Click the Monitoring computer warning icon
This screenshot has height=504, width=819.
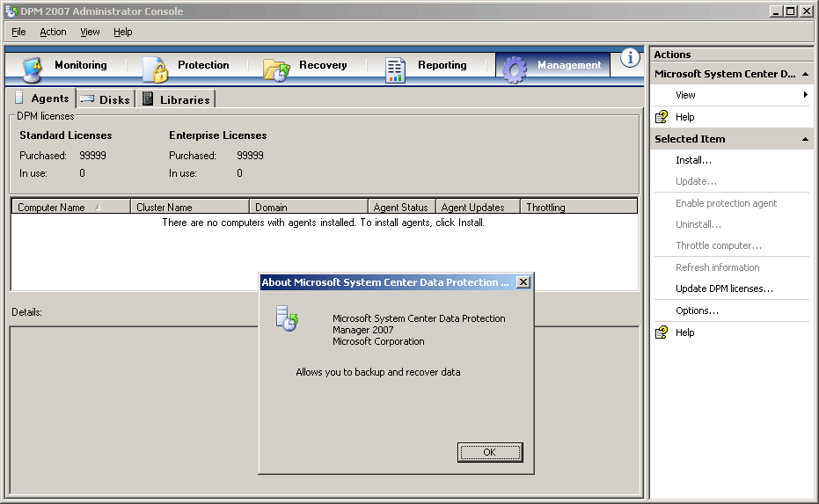click(32, 69)
